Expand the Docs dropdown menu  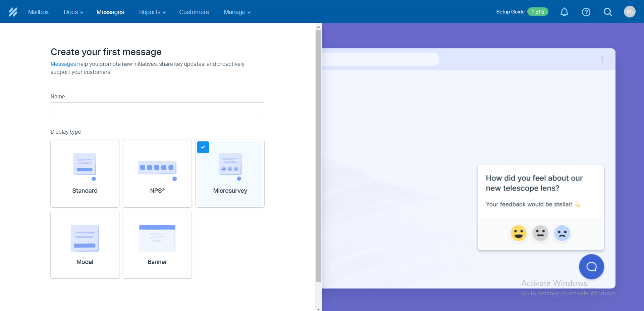coord(73,12)
